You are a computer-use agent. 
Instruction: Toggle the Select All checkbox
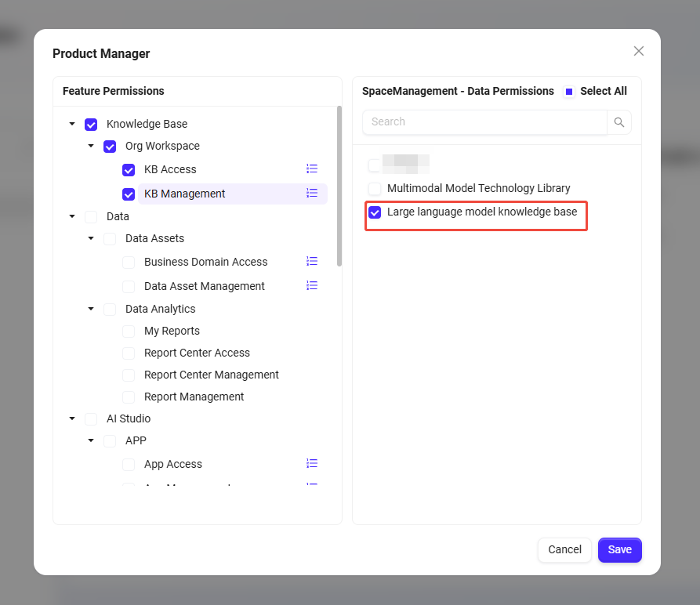(x=569, y=92)
